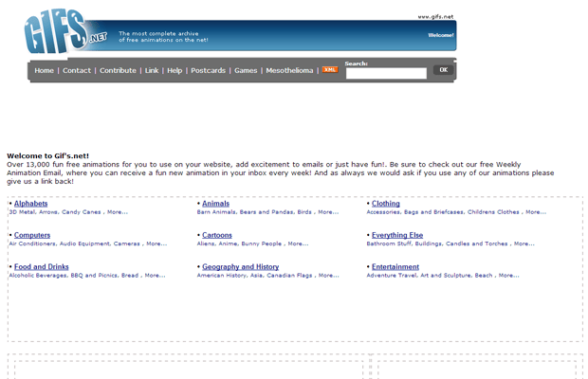This screenshot has height=379, width=588.
Task: Open the Bathroom Stuff subcategory link
Action: 389,244
